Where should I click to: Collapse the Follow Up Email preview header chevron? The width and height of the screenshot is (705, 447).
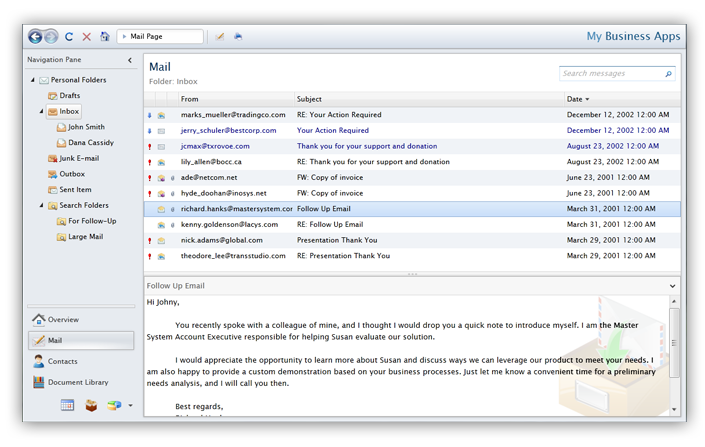pos(672,286)
